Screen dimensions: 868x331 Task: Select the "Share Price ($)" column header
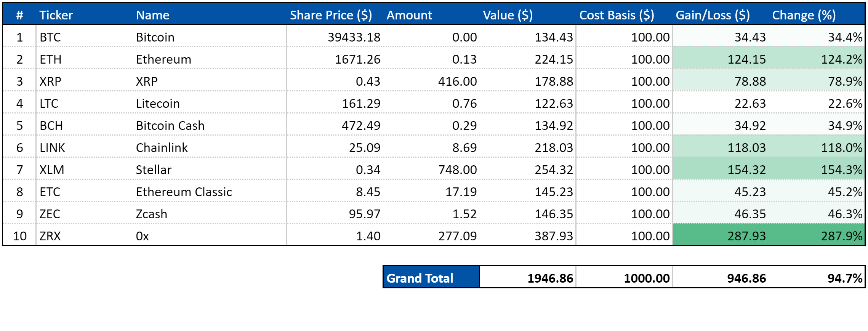point(331,15)
